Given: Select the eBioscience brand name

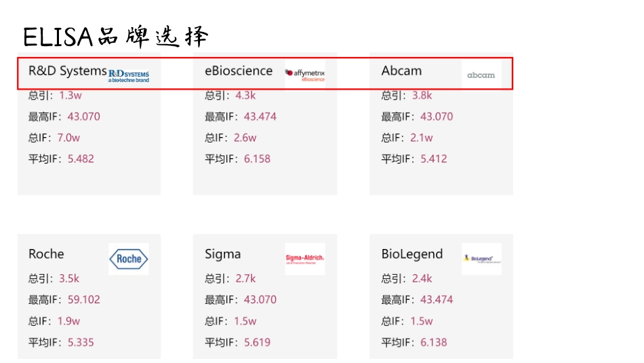Looking at the screenshot, I should [239, 71].
